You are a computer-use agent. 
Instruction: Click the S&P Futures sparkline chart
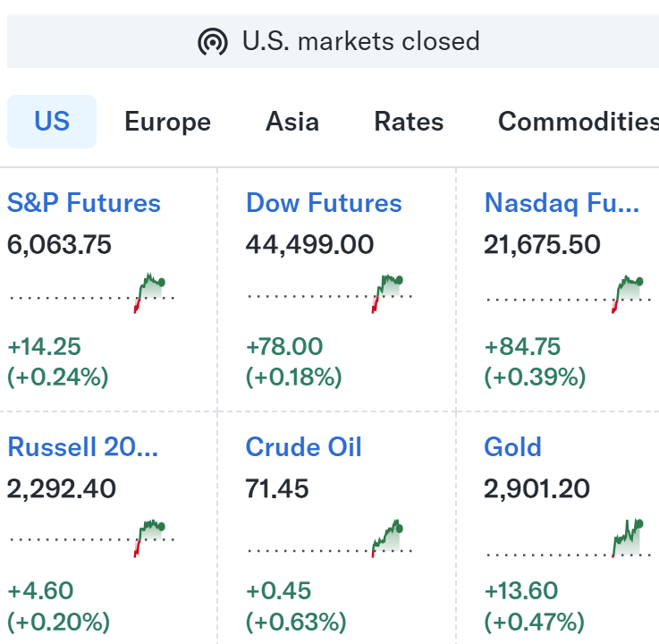pyautogui.click(x=92, y=293)
